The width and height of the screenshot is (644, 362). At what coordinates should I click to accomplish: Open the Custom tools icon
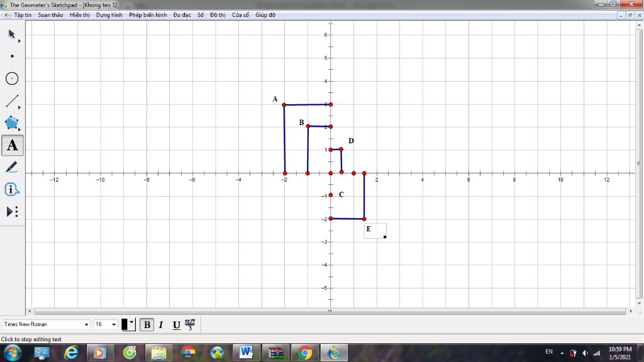12,211
